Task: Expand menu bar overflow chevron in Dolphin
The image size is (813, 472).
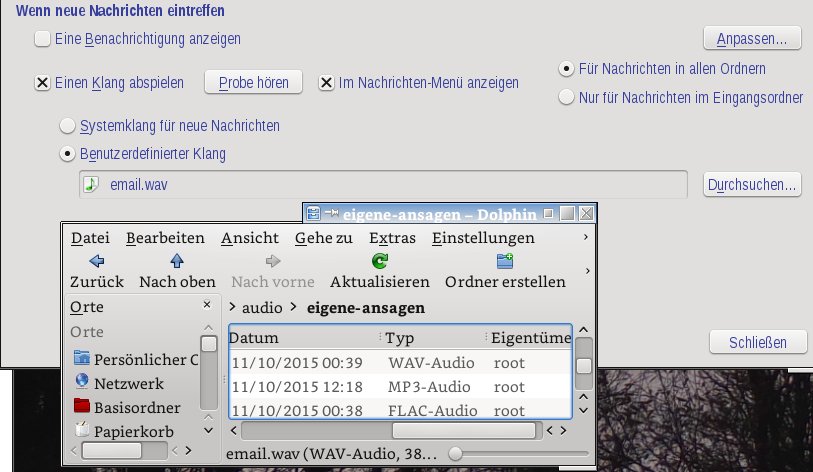Action: [586, 238]
